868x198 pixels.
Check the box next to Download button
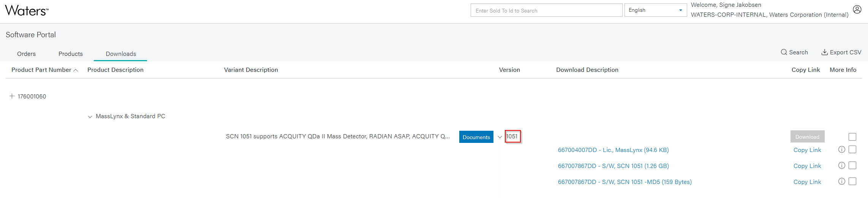[x=852, y=137]
